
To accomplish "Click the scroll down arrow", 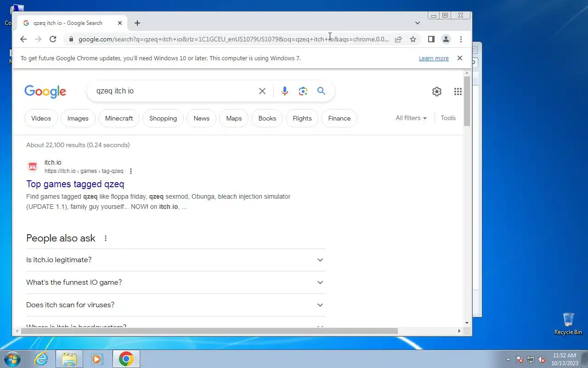I will [x=467, y=323].
